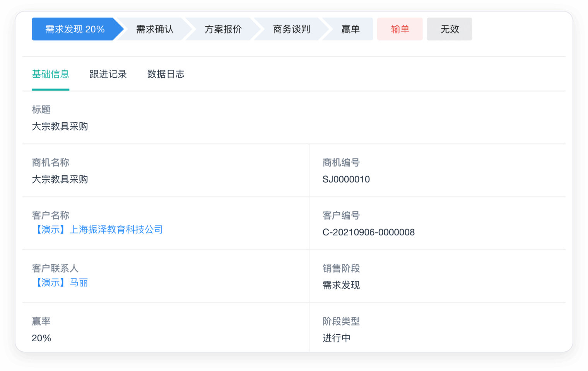The width and height of the screenshot is (588, 371).
Task: Click the 阶段类型 field label
Action: click(341, 322)
